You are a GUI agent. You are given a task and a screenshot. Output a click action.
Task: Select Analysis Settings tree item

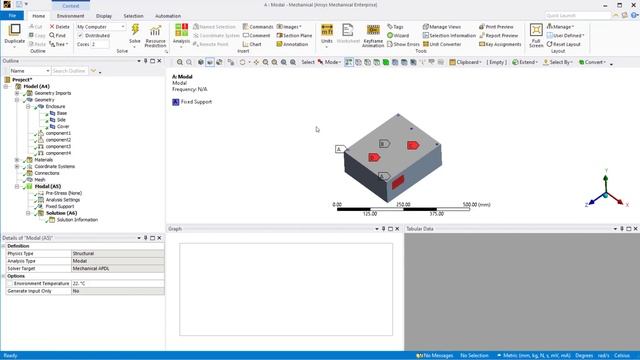point(62,200)
